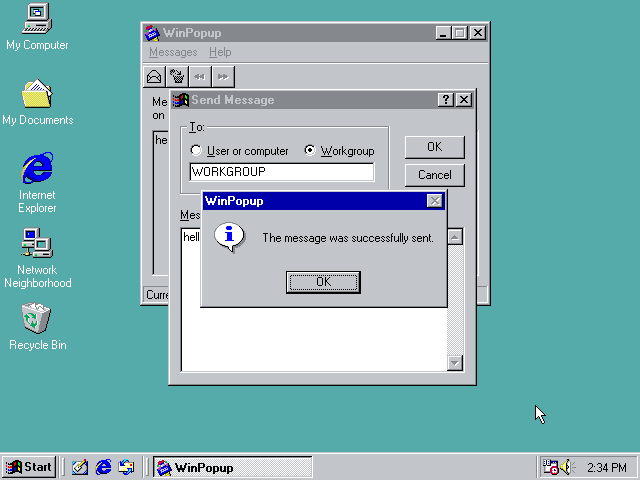Image resolution: width=640 pixels, height=480 pixels.
Task: Click the volume speaker tray icon
Action: (x=567, y=467)
